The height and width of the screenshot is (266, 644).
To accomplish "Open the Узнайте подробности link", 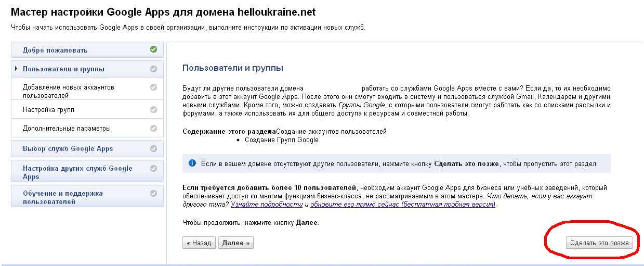I will tap(267, 205).
